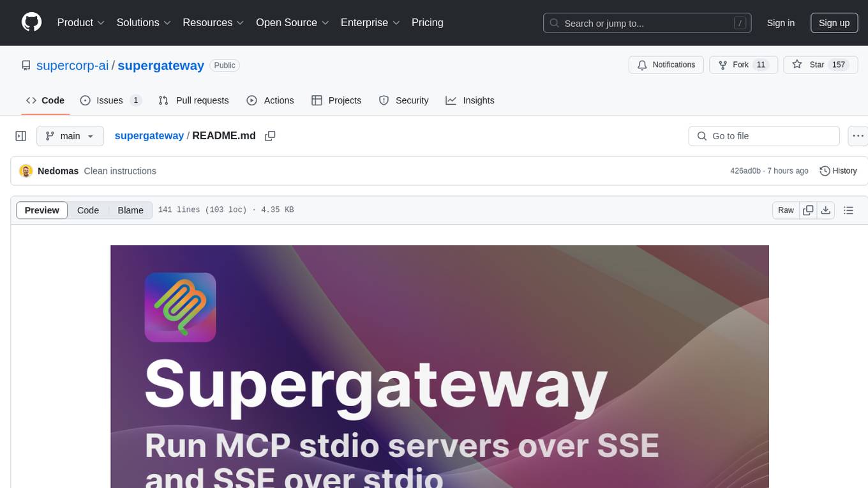Image resolution: width=868 pixels, height=488 pixels.
Task: Click the supergateway breadcrumb link
Action: click(x=149, y=135)
